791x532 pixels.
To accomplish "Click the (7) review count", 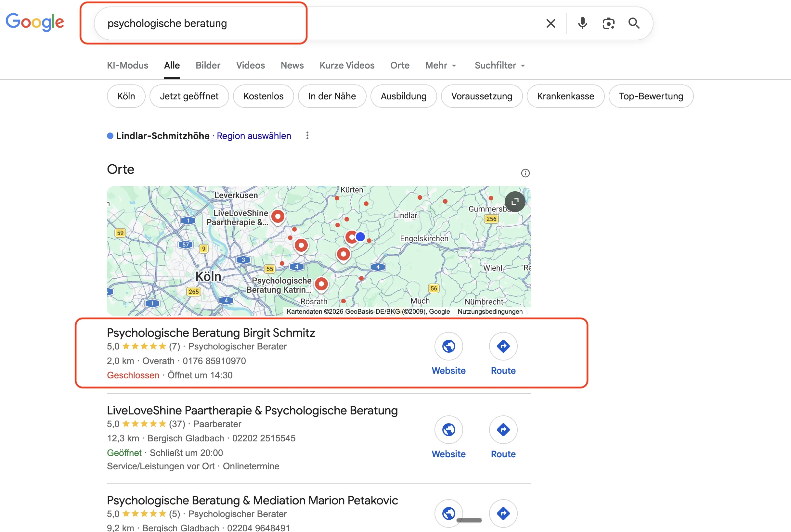I will pyautogui.click(x=175, y=346).
